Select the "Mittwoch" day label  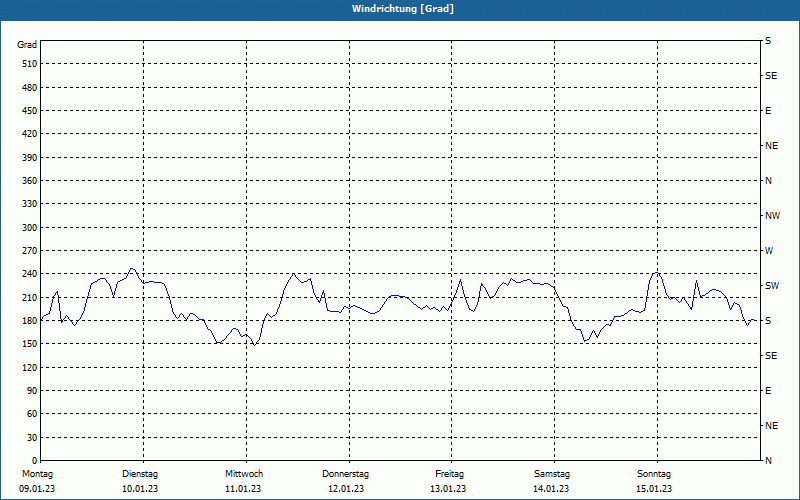pos(244,474)
